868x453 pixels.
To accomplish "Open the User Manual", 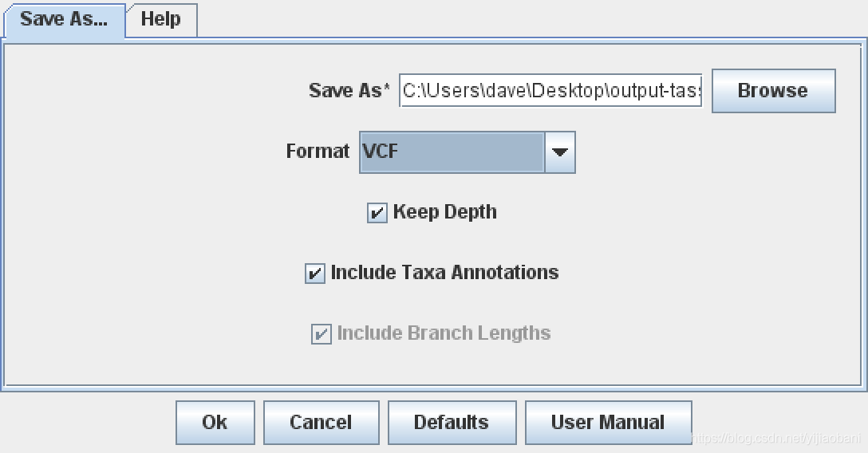I will [x=608, y=422].
